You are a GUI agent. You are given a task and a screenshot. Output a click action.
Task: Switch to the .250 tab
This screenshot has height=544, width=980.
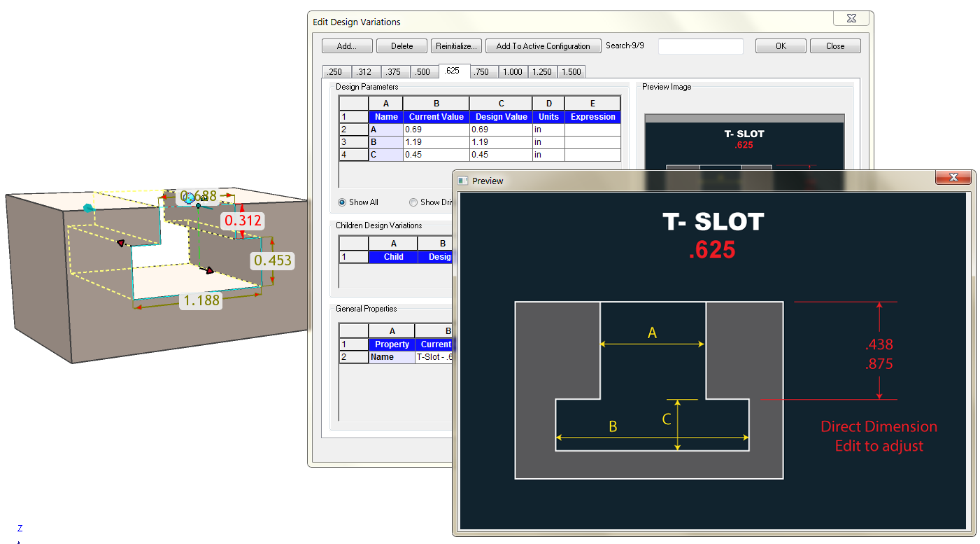335,72
